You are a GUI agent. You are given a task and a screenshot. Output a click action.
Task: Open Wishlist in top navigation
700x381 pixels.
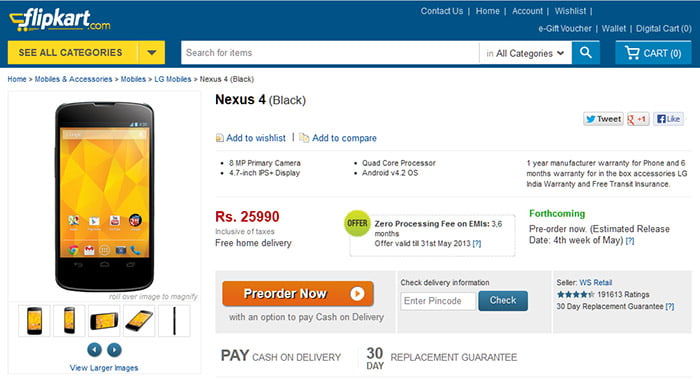point(570,11)
